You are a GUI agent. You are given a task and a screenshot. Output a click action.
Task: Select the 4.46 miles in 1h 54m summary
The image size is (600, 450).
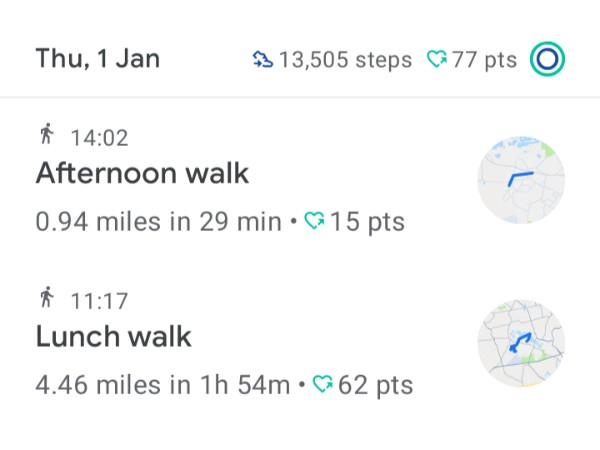[163, 383]
